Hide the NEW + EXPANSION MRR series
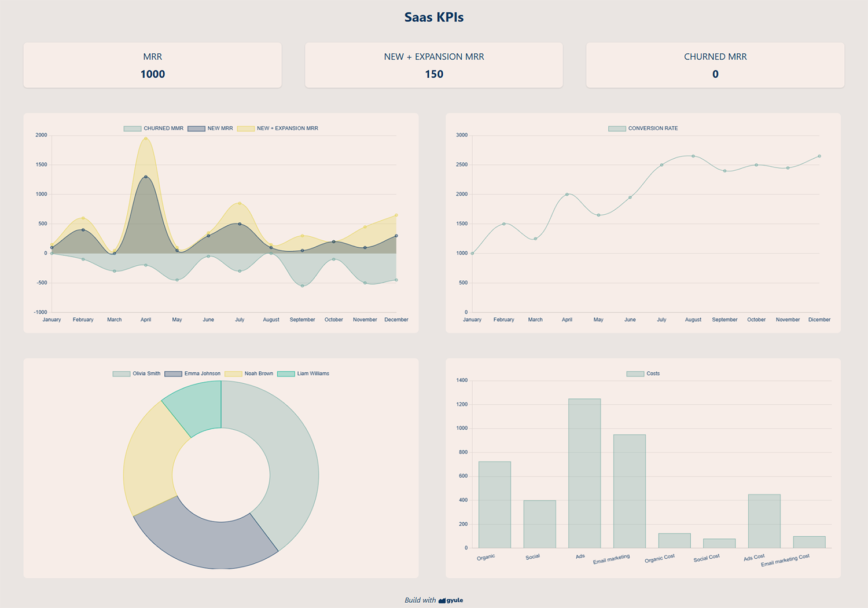This screenshot has height=608, width=868. click(278, 129)
